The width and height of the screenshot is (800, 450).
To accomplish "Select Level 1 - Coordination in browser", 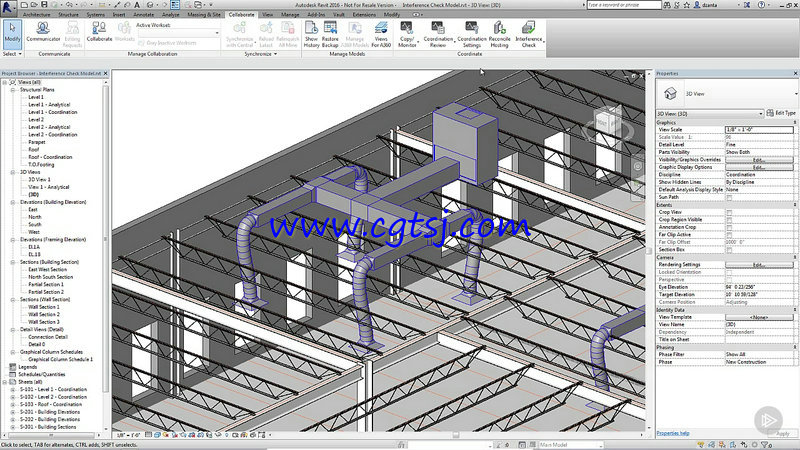I will 53,112.
